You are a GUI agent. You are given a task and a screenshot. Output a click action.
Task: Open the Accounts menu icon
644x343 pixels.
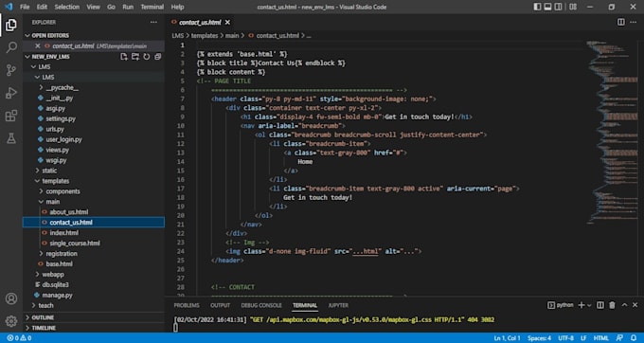click(11, 298)
